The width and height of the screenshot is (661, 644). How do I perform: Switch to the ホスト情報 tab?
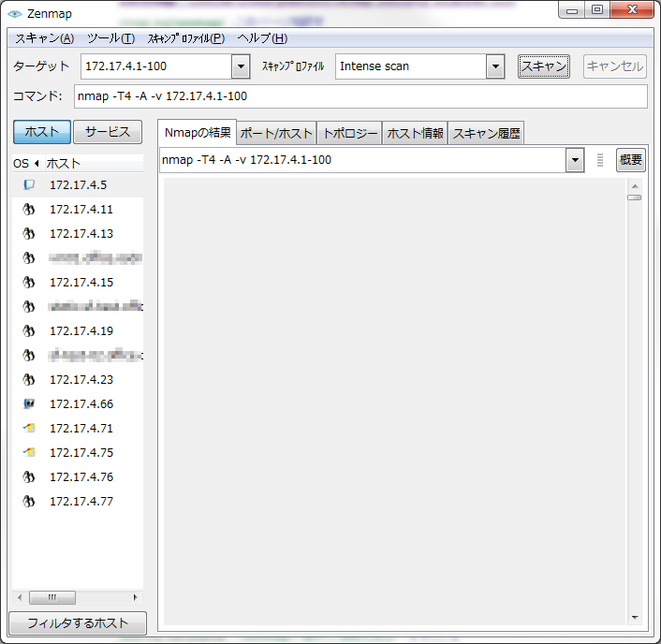point(415,134)
